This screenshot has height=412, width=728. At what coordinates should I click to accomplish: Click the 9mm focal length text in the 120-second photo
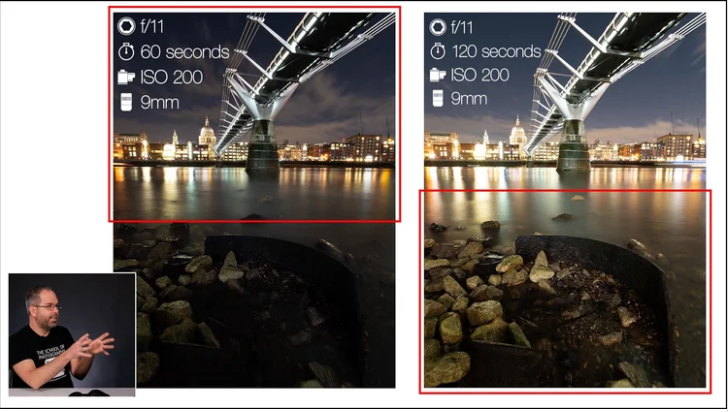(469, 99)
